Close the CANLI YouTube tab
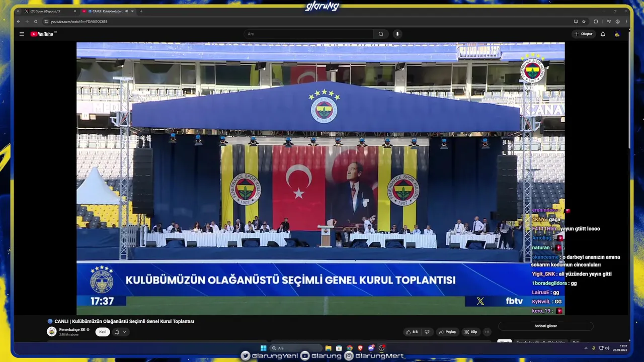Viewport: 644px width, 362px height. [x=132, y=11]
